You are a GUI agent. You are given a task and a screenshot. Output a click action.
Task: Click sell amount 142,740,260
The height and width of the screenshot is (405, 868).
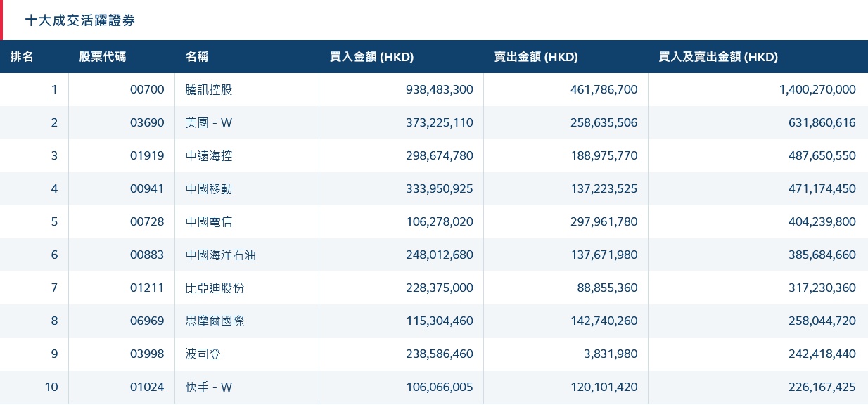604,321
